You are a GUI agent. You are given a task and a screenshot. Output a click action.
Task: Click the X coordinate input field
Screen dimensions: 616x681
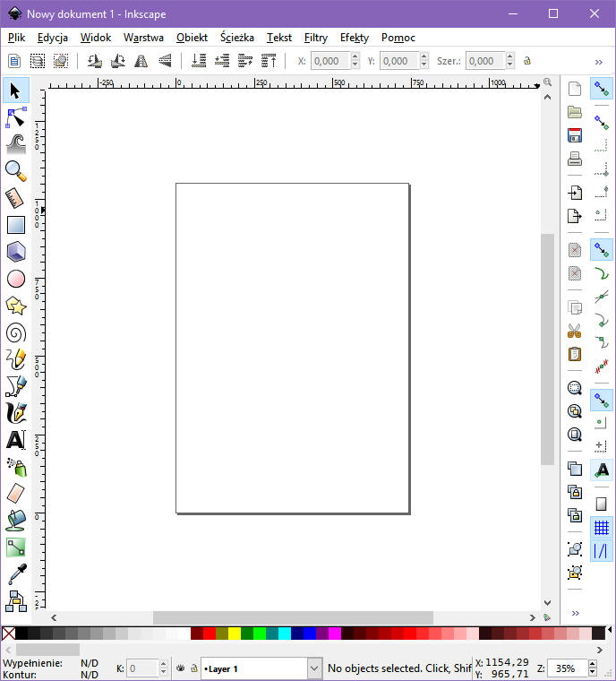(x=329, y=61)
